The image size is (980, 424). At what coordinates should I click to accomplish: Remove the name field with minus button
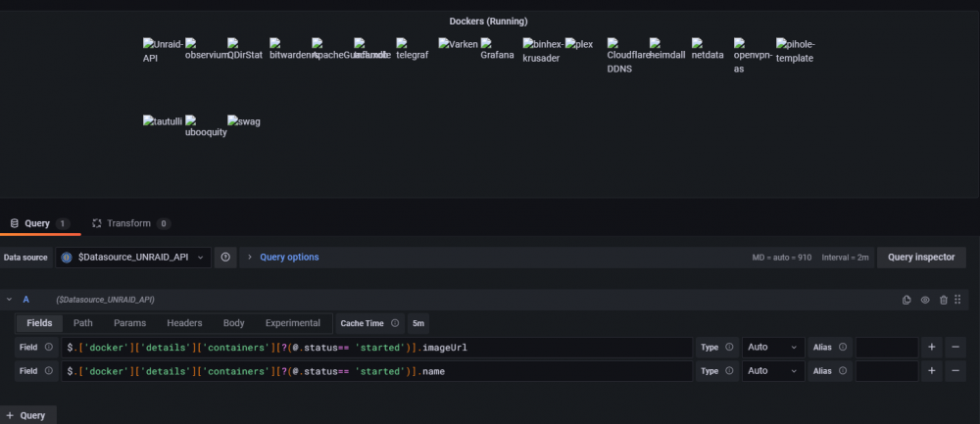tap(955, 371)
